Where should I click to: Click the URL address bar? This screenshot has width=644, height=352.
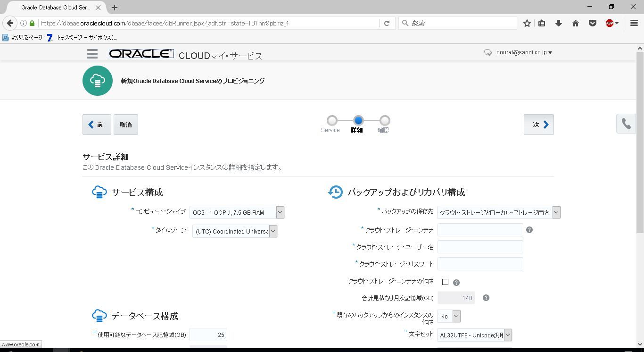(x=208, y=23)
